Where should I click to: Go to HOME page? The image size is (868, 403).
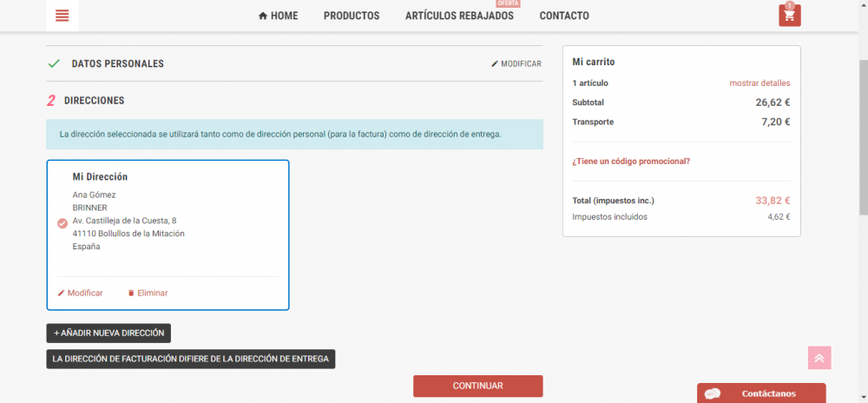(278, 16)
